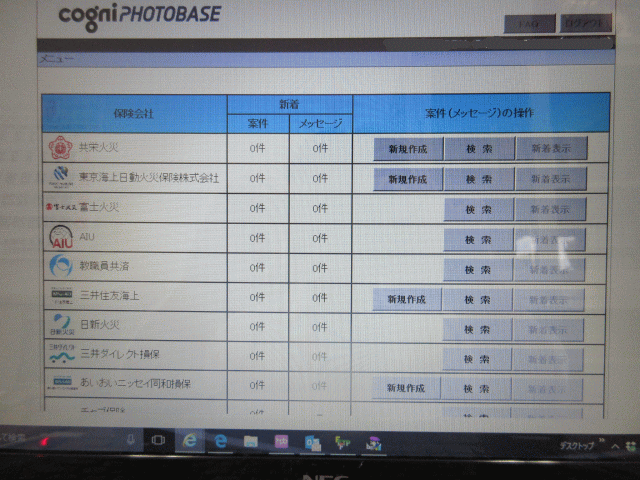Open File Explorer from the taskbar
Image resolution: width=640 pixels, height=480 pixels.
click(251, 442)
